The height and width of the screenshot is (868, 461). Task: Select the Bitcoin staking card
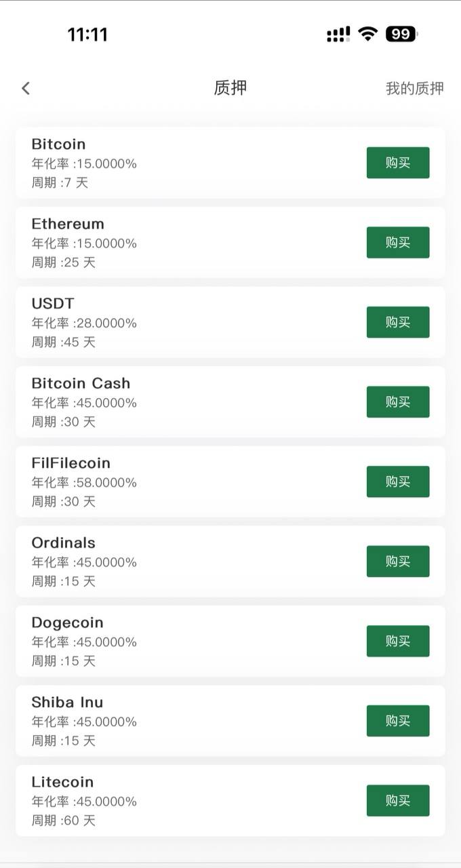pos(169,162)
